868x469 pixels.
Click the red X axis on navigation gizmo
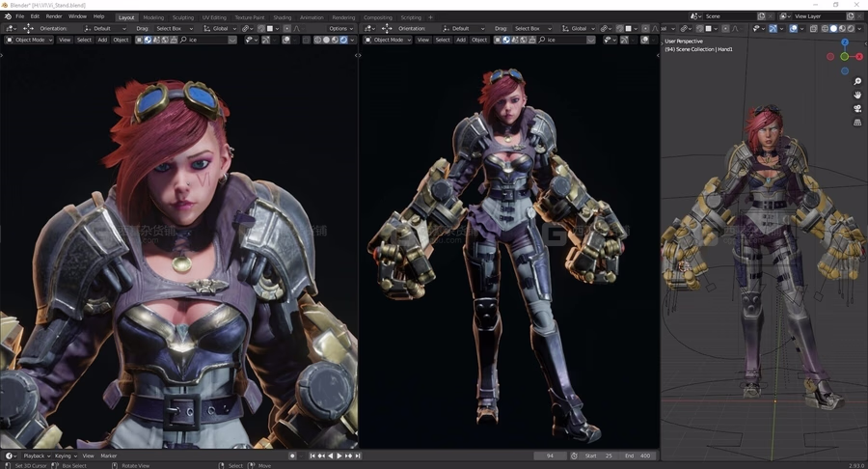click(x=859, y=57)
